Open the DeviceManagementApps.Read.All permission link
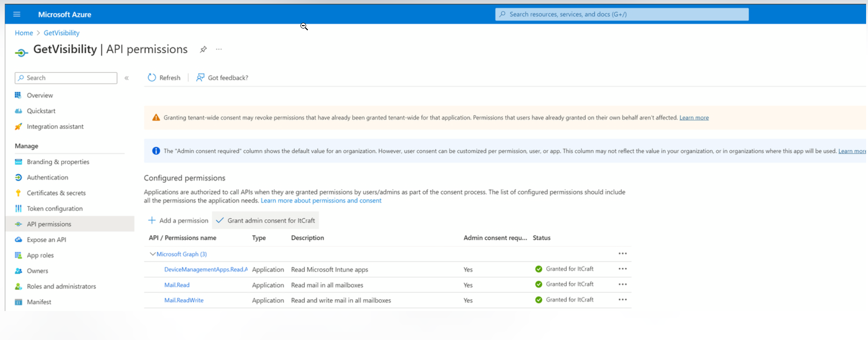The image size is (868, 340). click(205, 269)
